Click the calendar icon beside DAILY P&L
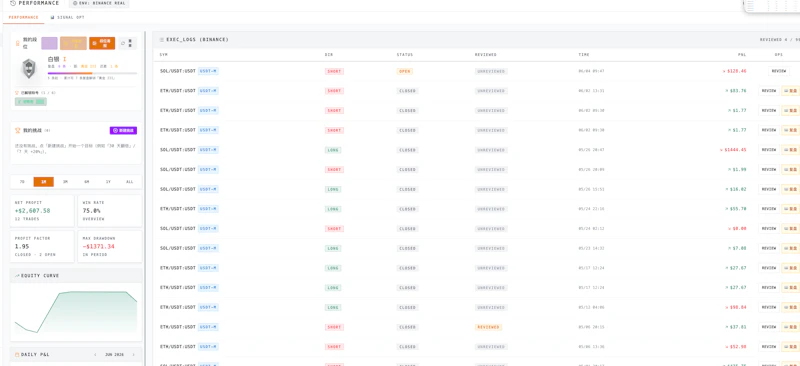 coord(17,354)
